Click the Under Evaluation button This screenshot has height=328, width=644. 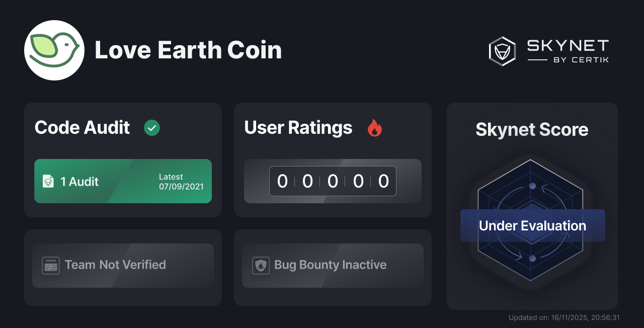(x=532, y=225)
